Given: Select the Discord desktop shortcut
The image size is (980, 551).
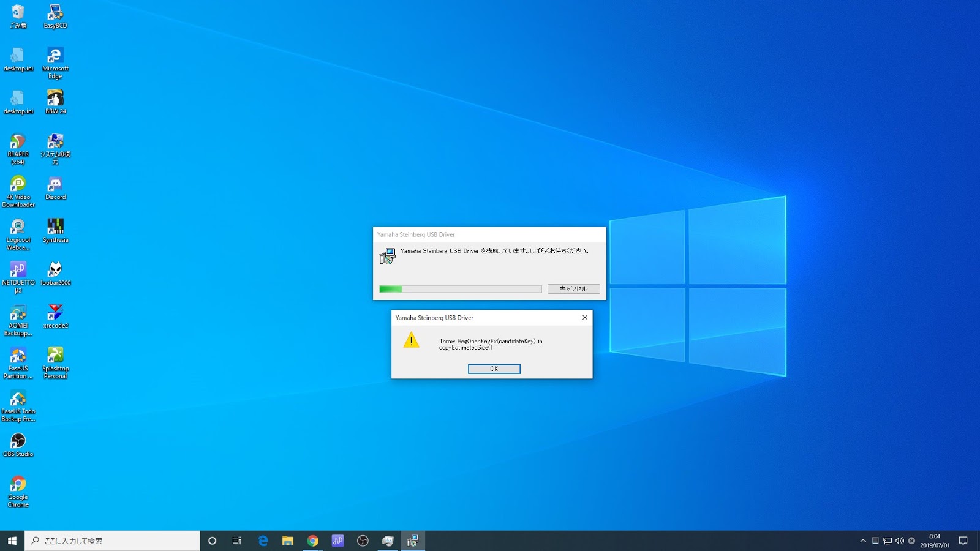Looking at the screenshot, I should 55,188.
